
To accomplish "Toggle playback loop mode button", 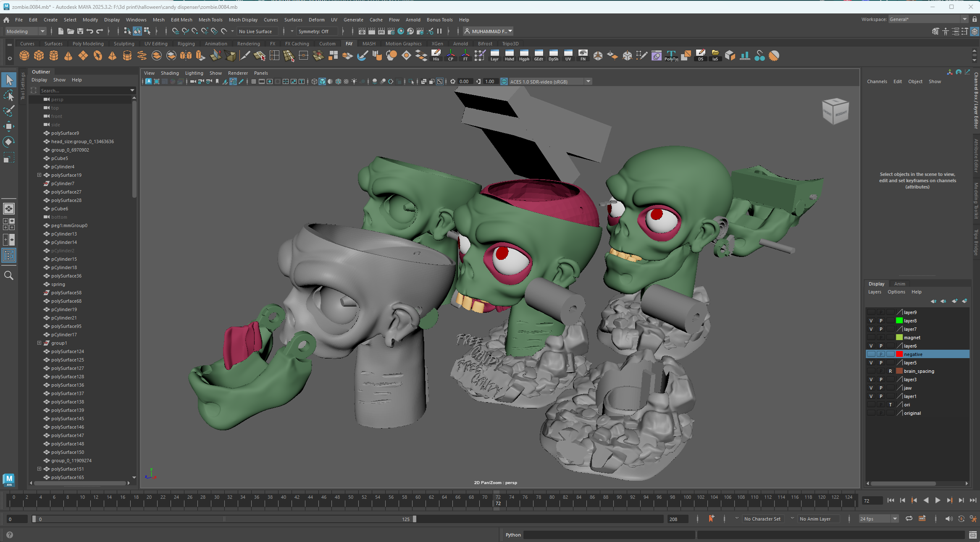I will pyautogui.click(x=909, y=519).
